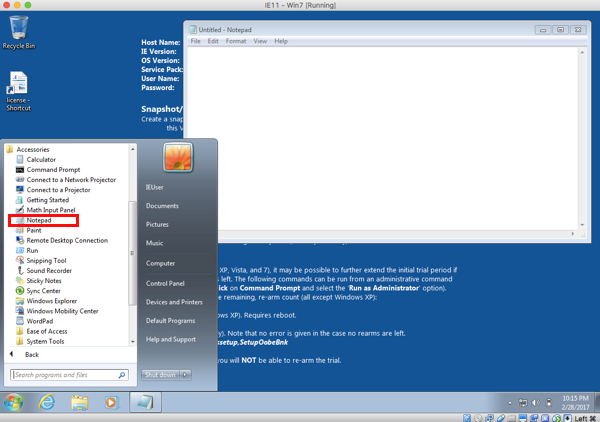Select the Recycle Bin desktop icon
This screenshot has width=600, height=422.
pos(19,33)
